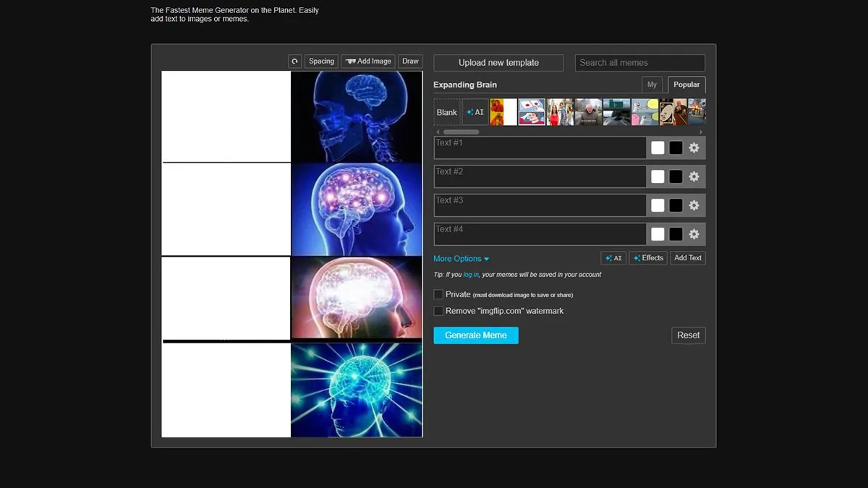Enable the Private checkbox
This screenshot has height=488, width=868.
pyautogui.click(x=438, y=294)
